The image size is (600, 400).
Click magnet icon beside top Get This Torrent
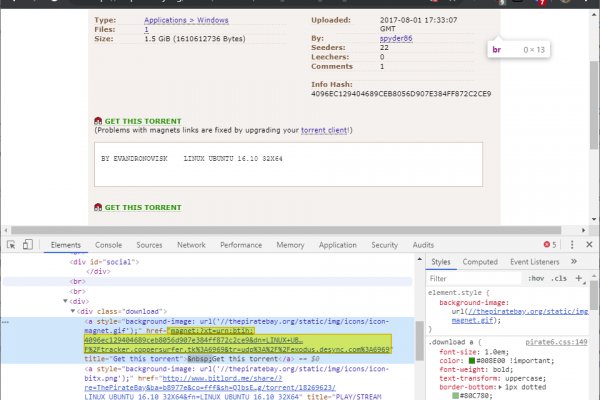coord(97,121)
